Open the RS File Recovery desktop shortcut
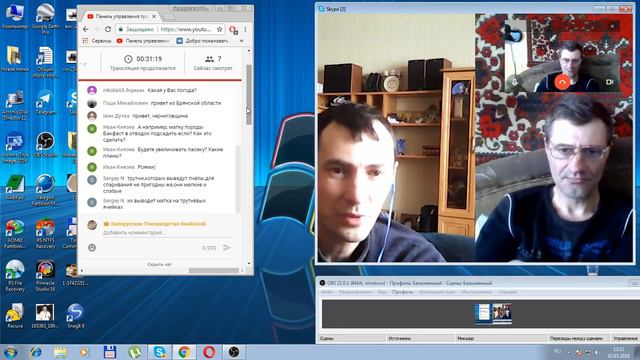This screenshot has height=360, width=640. point(15,276)
